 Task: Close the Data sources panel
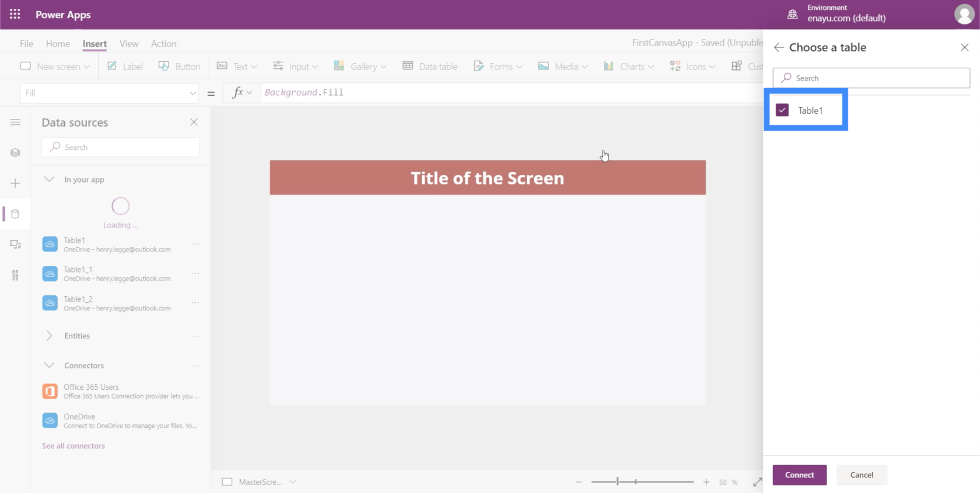194,122
